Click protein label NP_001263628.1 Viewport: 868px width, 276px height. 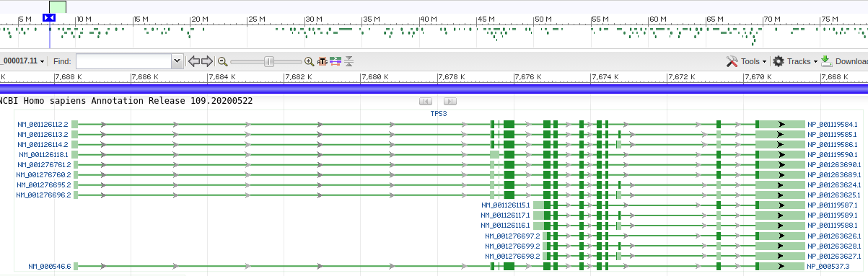[834, 246]
